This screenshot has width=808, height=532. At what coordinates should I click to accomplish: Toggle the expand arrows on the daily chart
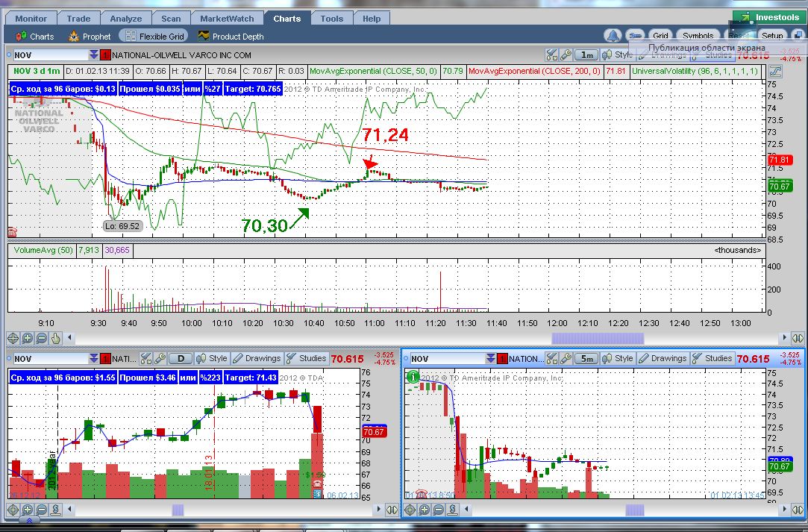pos(392,510)
